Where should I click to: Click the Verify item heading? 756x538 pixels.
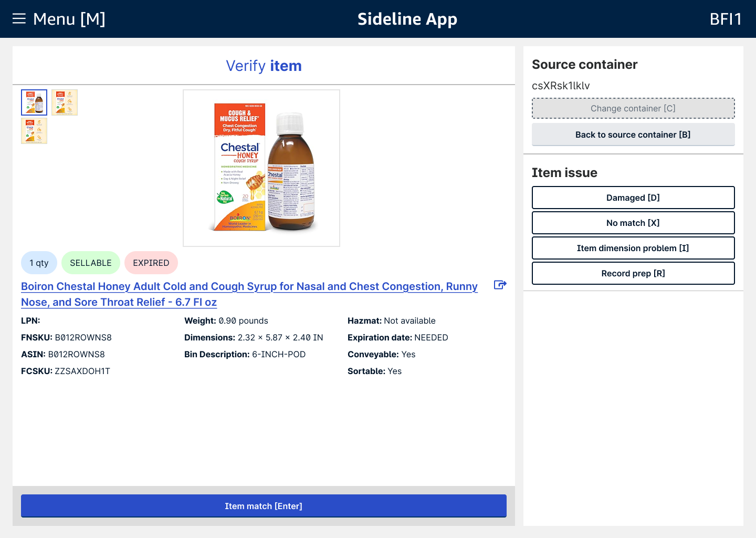pyautogui.click(x=264, y=66)
